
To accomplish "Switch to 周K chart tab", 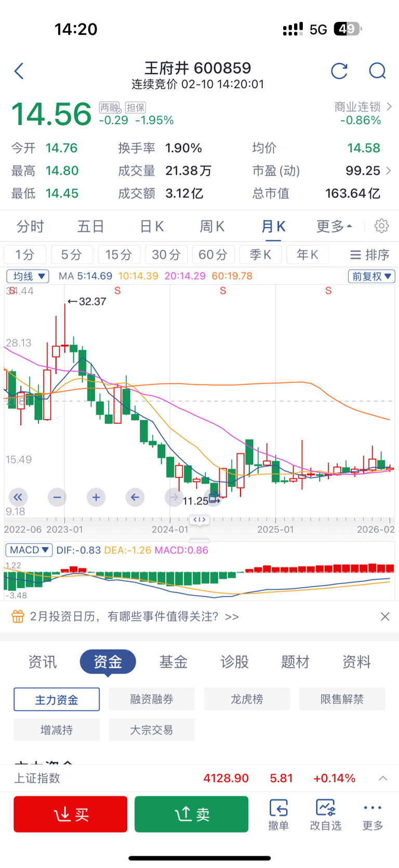I will pos(212,226).
